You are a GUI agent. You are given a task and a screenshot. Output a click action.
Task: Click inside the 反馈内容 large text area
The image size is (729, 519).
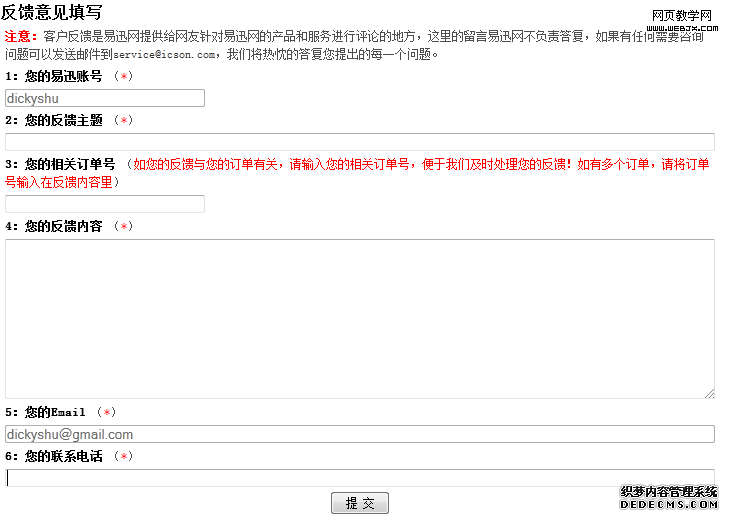tap(360, 318)
